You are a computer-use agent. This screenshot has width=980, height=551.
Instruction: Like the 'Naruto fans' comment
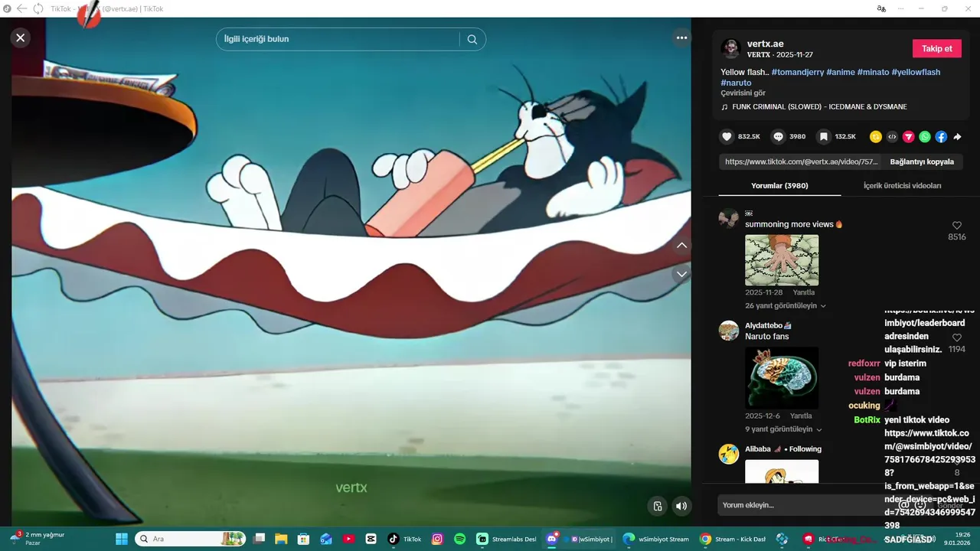pos(956,337)
